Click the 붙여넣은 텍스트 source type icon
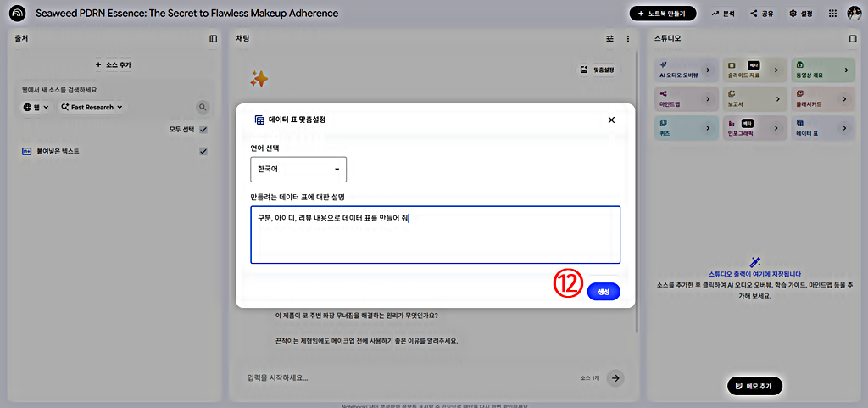The width and height of the screenshot is (868, 408). click(x=26, y=151)
